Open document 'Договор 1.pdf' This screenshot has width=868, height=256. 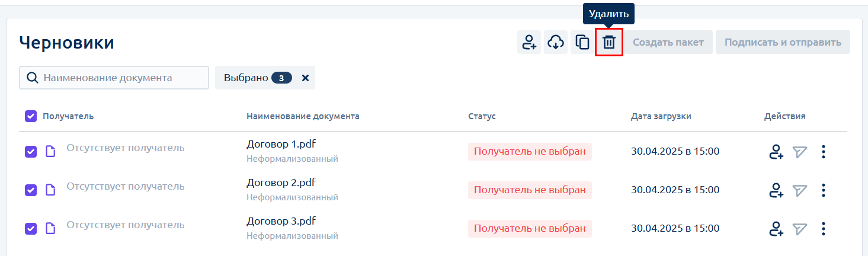(281, 144)
